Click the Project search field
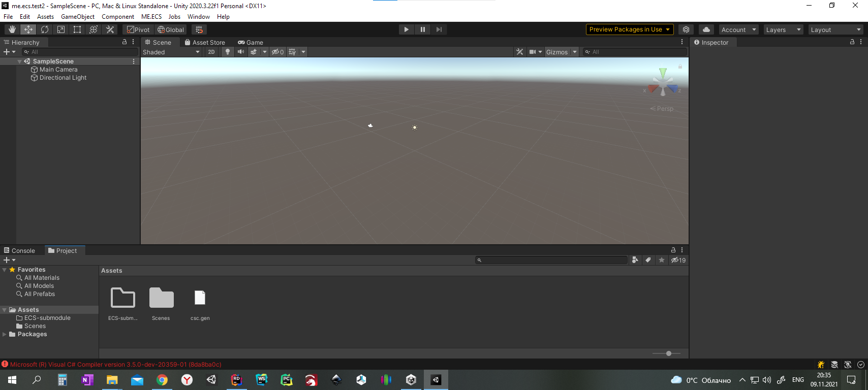This screenshot has height=390, width=868. tap(551, 260)
